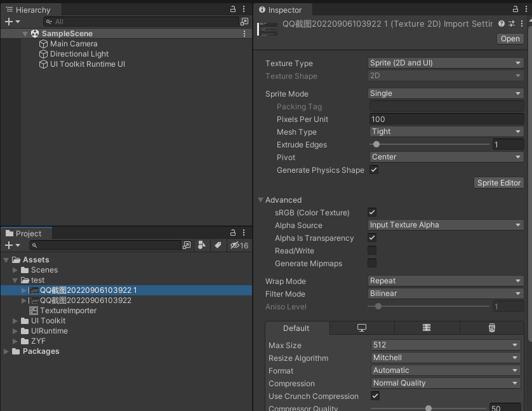Image resolution: width=532 pixels, height=411 pixels.
Task: Open Wrap Mode dropdown
Action: click(446, 281)
